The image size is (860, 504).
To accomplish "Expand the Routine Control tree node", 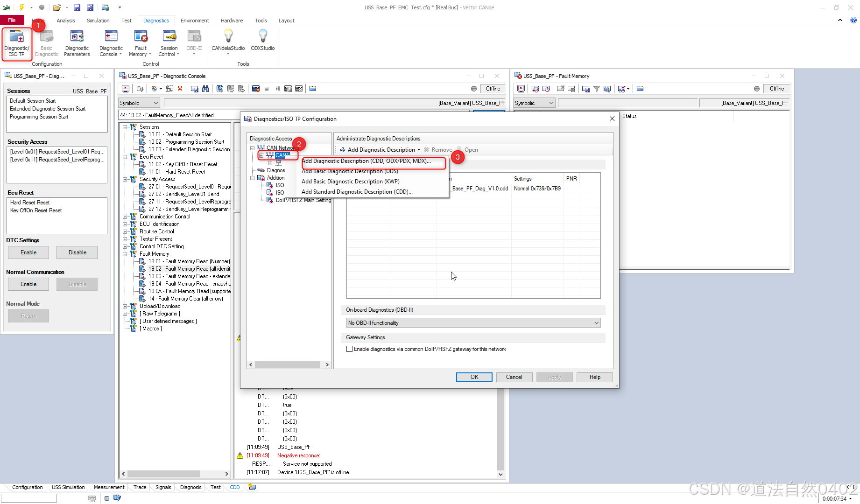I will pos(125,231).
